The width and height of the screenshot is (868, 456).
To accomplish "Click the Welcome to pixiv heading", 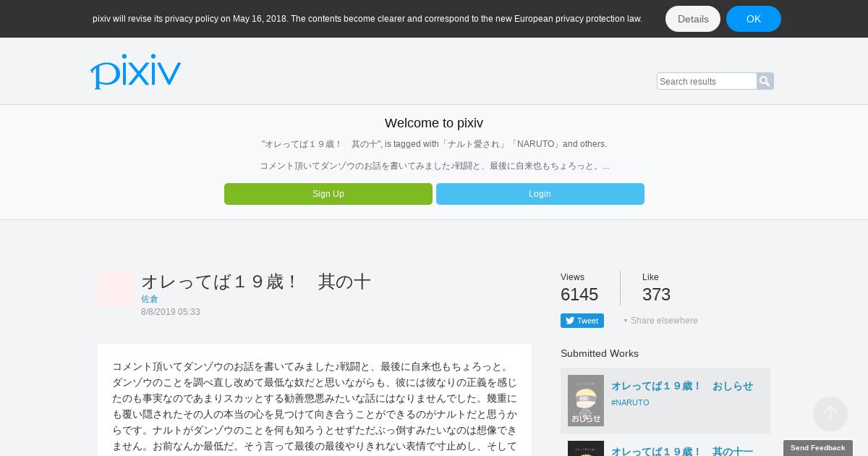I will tap(434, 123).
